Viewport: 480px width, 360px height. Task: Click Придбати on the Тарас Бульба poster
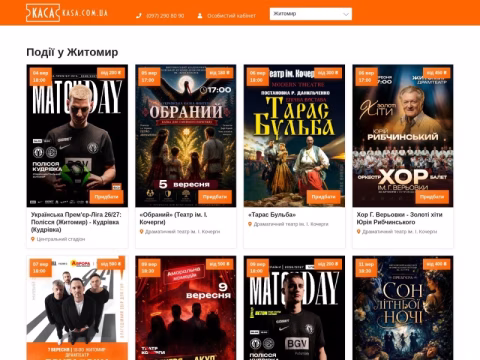click(324, 197)
